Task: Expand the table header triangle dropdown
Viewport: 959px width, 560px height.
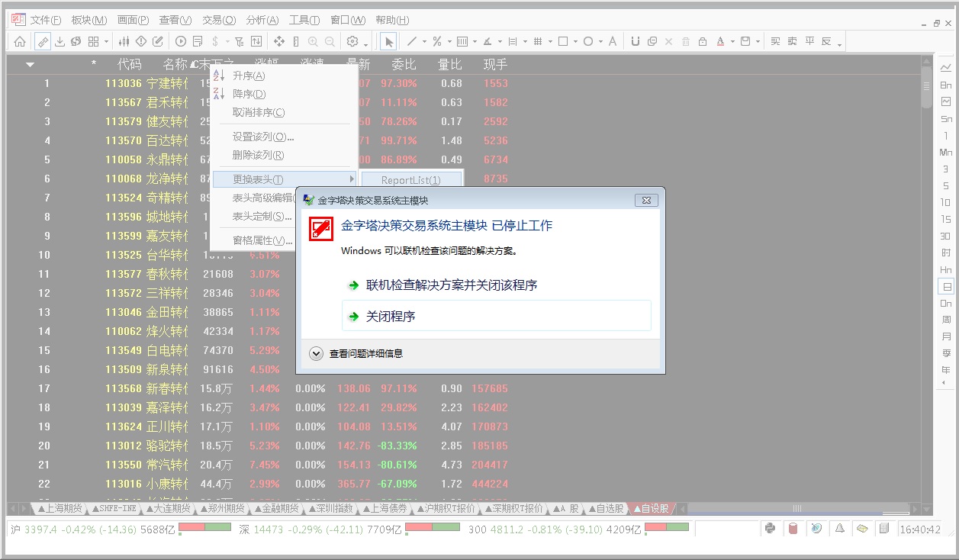Action: [x=30, y=65]
